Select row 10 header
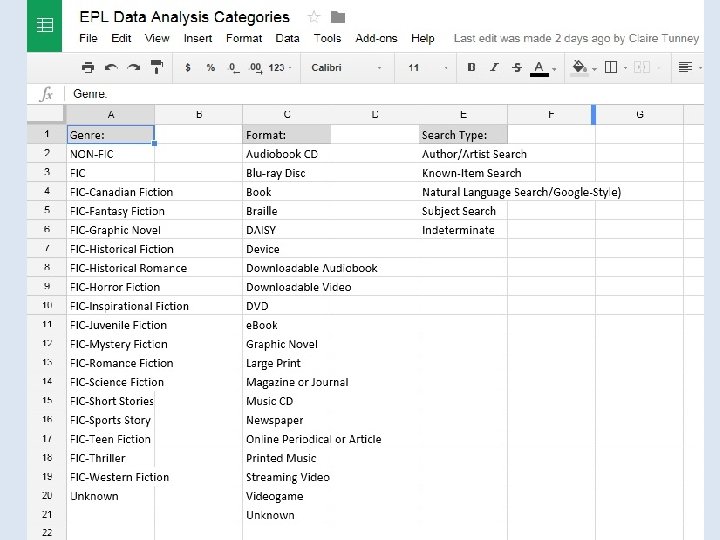Viewport: 720px width, 540px height. click(x=46, y=305)
